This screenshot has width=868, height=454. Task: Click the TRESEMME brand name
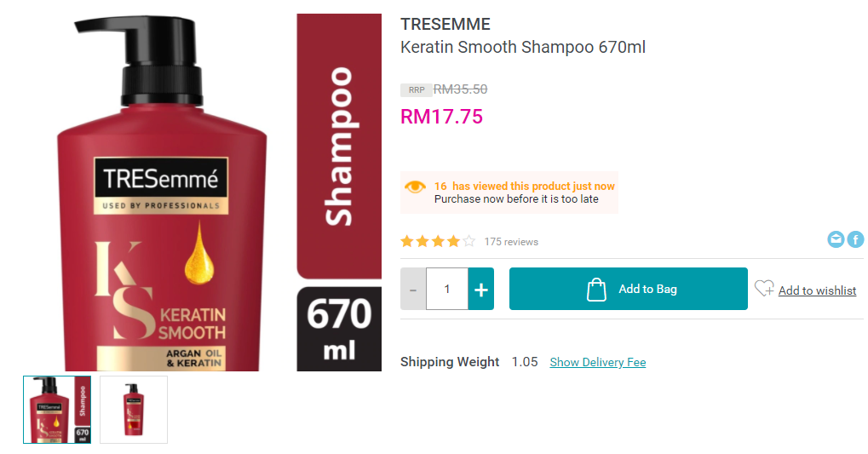[x=445, y=25]
